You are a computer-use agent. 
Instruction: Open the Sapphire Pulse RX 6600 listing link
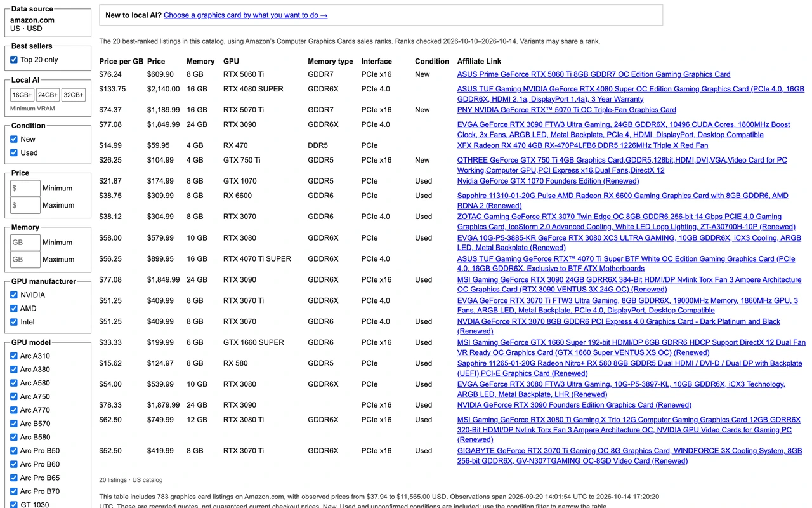[x=623, y=201]
